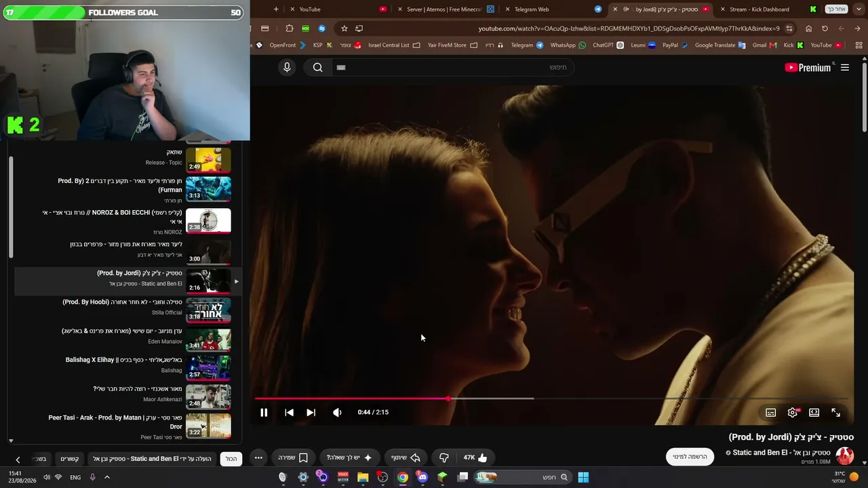
Task: Open the Gmail bookmark
Action: (x=764, y=45)
